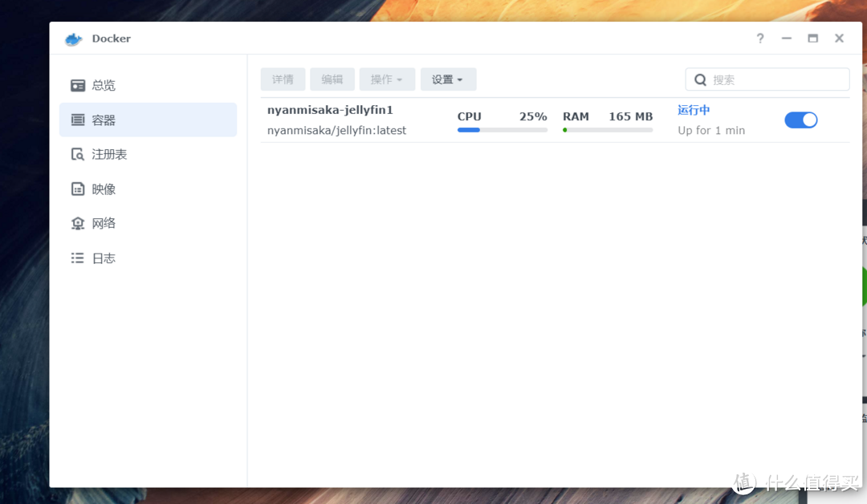Screen dimensions: 867x504
Task: Minimize the Docker window
Action: [x=786, y=39]
